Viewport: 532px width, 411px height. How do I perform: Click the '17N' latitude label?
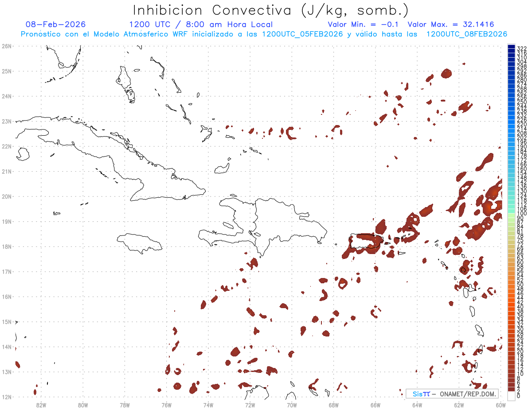pyautogui.click(x=7, y=271)
